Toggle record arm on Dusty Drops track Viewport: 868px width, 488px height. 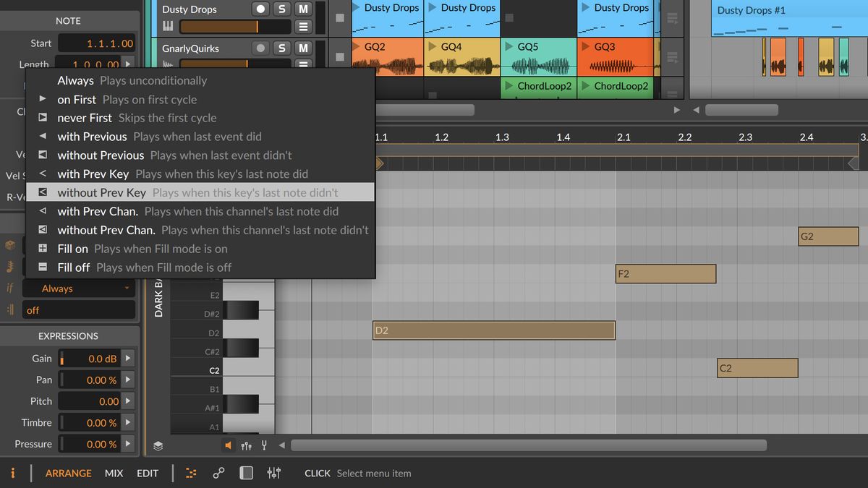click(260, 9)
